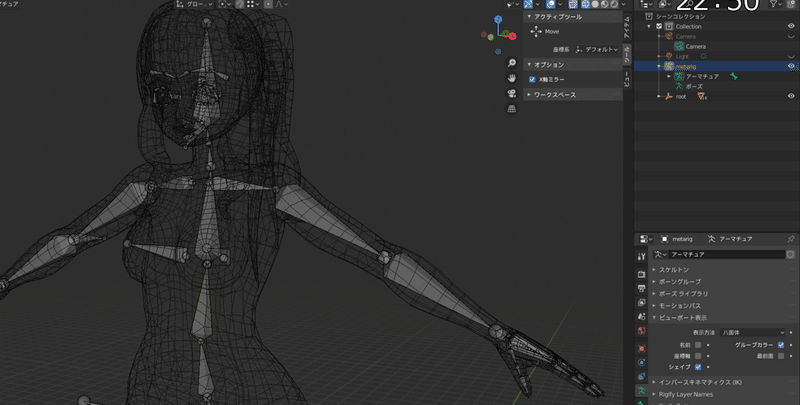Open the World properties tab icon
Viewport: 800px width, 405px height.
pyautogui.click(x=642, y=331)
